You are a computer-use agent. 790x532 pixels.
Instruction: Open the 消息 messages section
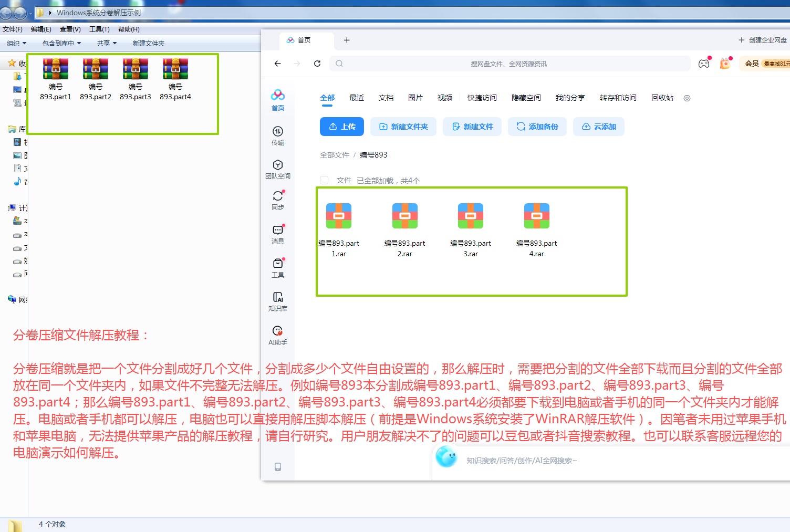(x=278, y=234)
